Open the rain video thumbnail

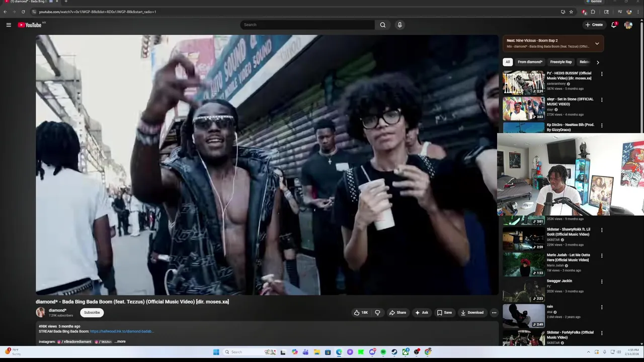click(523, 315)
